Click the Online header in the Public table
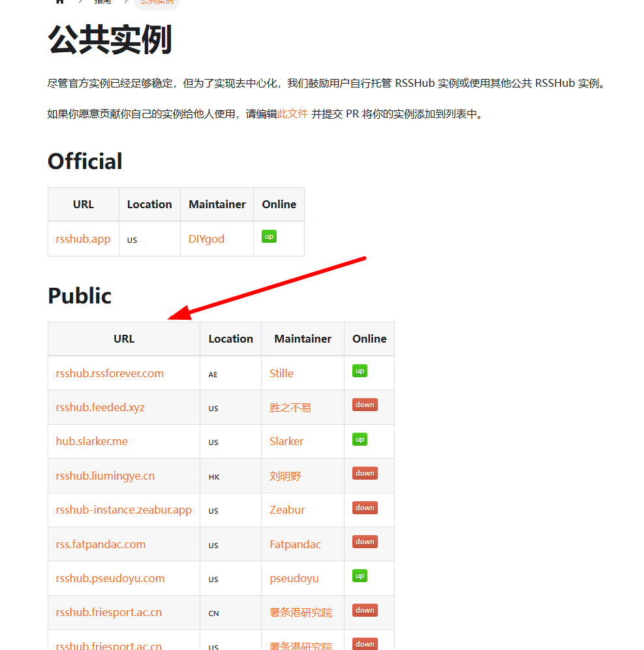The height and width of the screenshot is (650, 644). (x=370, y=339)
